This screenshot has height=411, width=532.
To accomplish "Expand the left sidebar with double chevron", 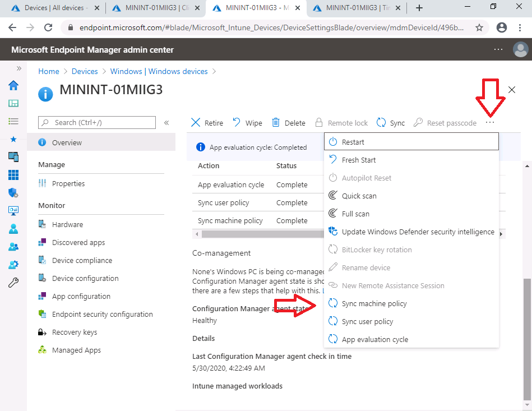I will coord(19,68).
